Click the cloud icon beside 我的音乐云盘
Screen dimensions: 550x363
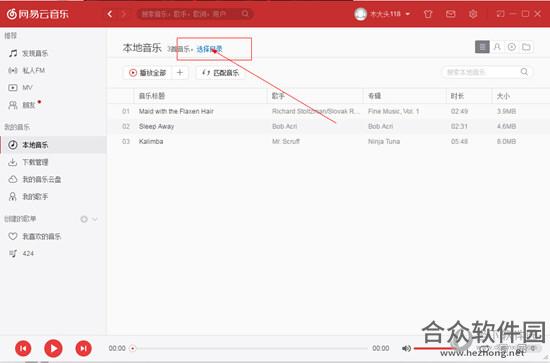click(x=13, y=179)
